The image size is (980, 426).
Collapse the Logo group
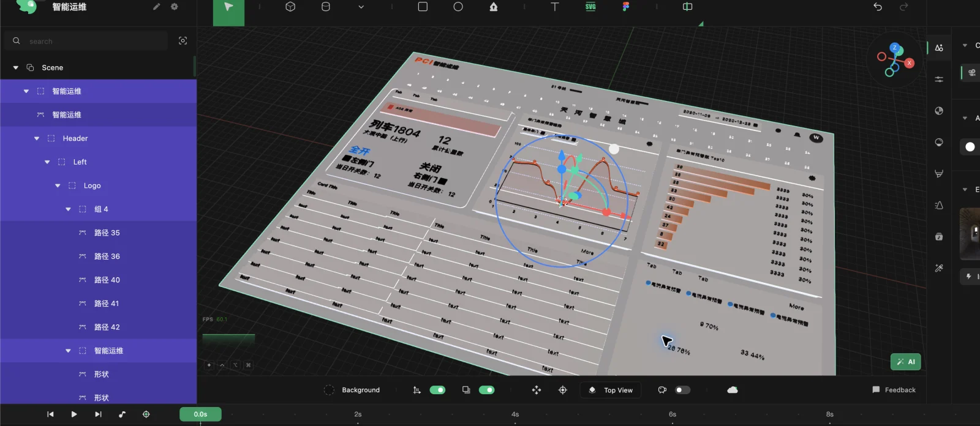coord(58,185)
